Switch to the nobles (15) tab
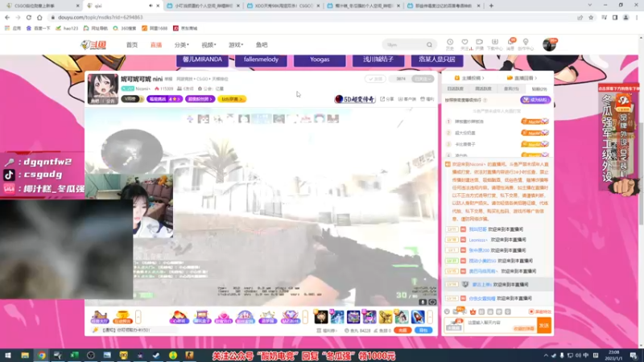Image resolution: width=644 pixels, height=362 pixels. 511,88
